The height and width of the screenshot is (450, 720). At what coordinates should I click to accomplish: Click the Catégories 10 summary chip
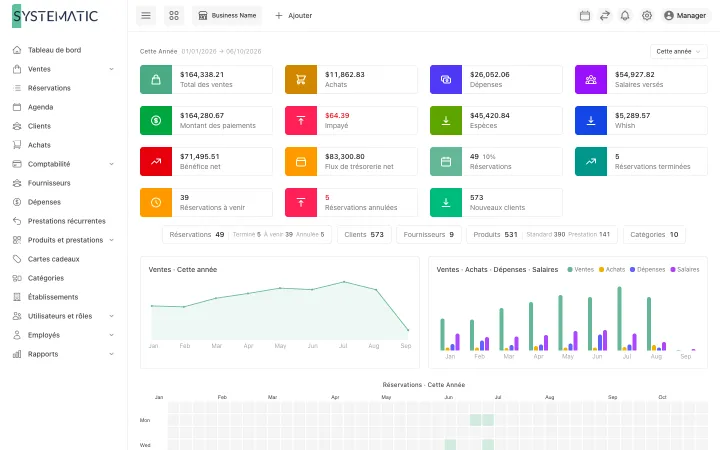[x=654, y=234]
